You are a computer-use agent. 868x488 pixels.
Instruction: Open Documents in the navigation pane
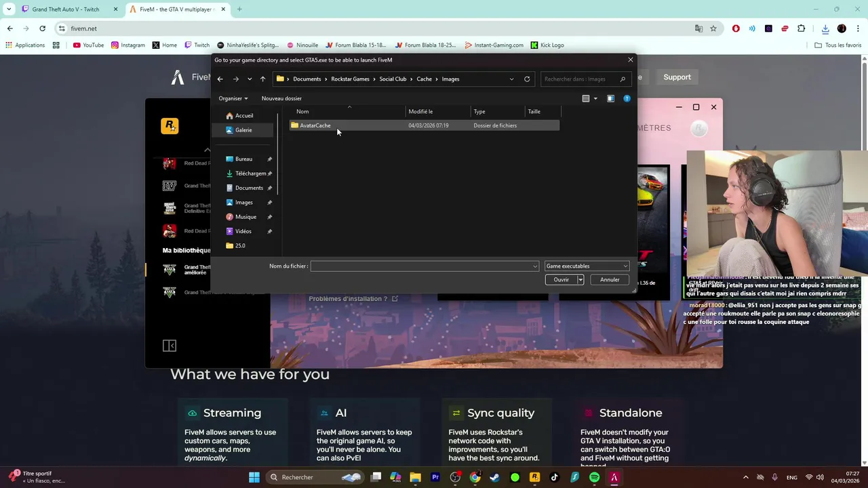pos(249,188)
